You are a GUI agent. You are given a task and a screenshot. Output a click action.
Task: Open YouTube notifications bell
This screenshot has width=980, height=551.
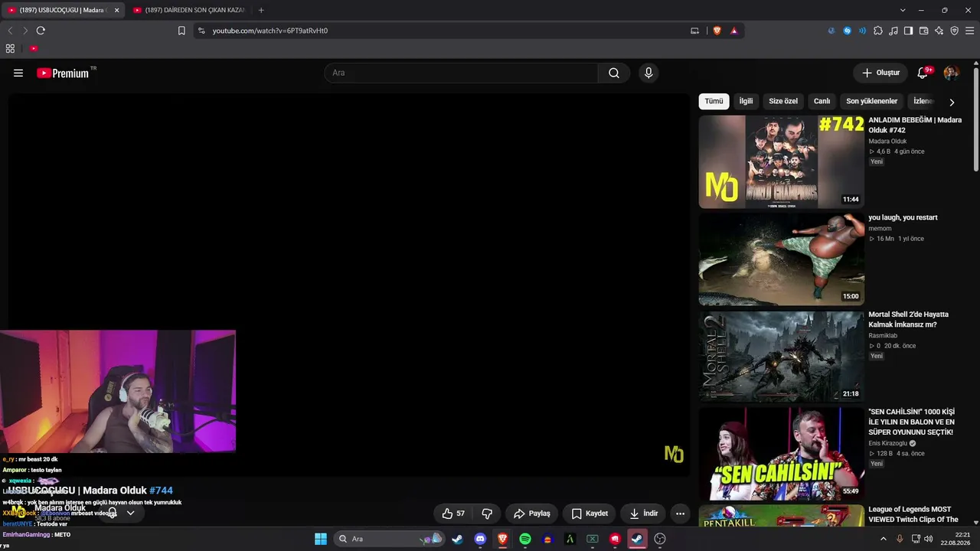pos(923,73)
